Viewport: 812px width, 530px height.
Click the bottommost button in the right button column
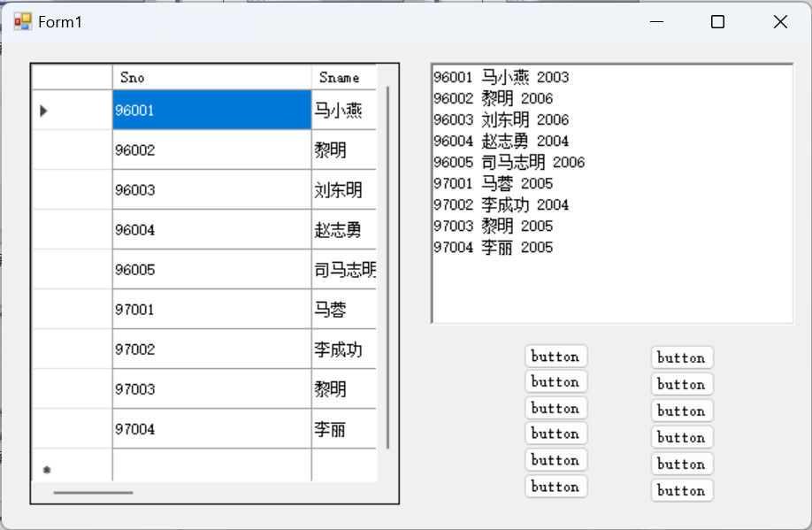point(682,490)
